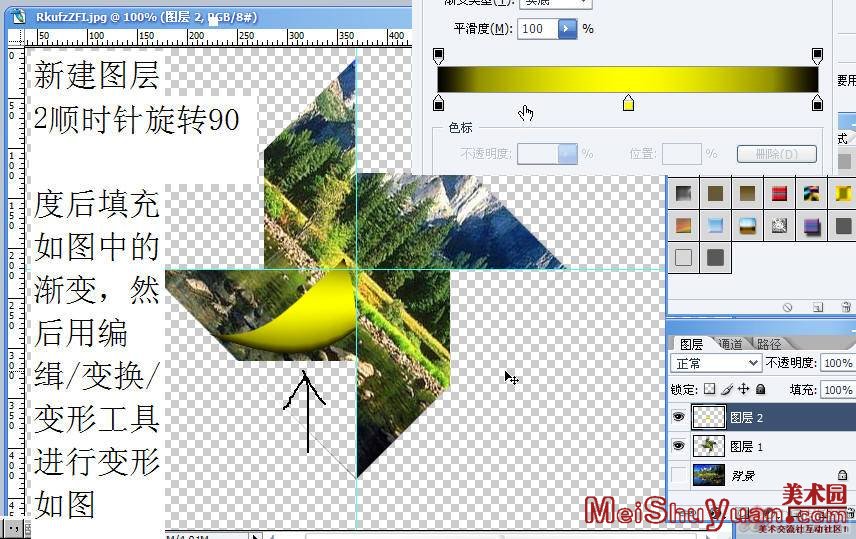The width and height of the screenshot is (856, 539).
Task: Select the left black color stop
Action: 438,103
